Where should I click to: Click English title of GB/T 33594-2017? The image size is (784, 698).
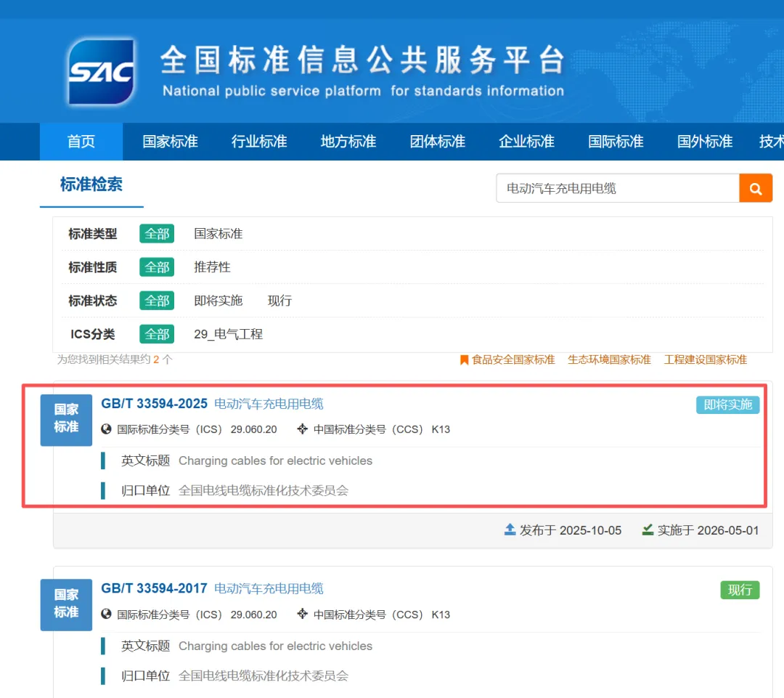point(276,646)
